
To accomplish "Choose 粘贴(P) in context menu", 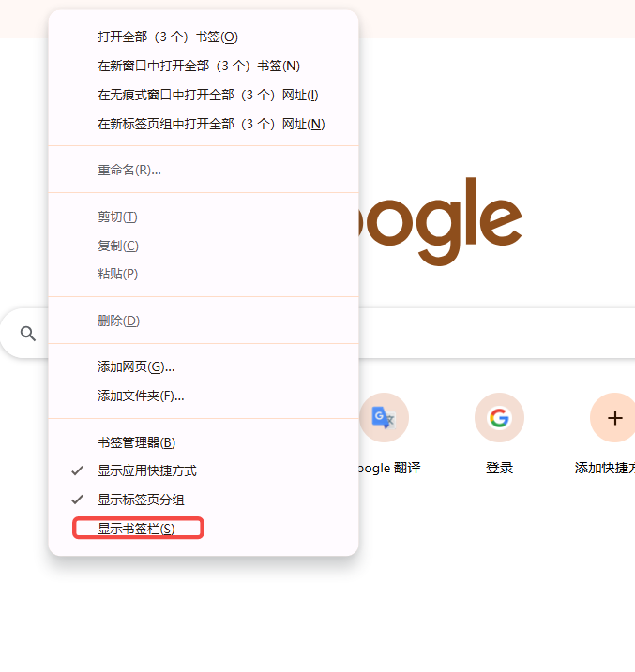I will pyautogui.click(x=204, y=274).
